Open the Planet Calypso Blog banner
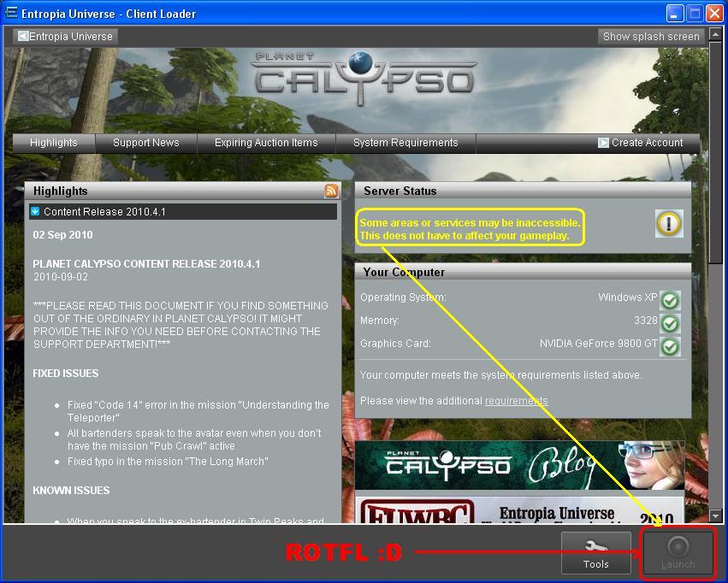 pos(519,466)
